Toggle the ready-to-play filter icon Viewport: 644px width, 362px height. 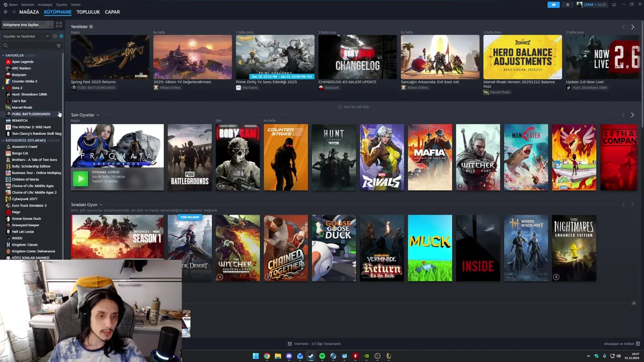(x=61, y=36)
